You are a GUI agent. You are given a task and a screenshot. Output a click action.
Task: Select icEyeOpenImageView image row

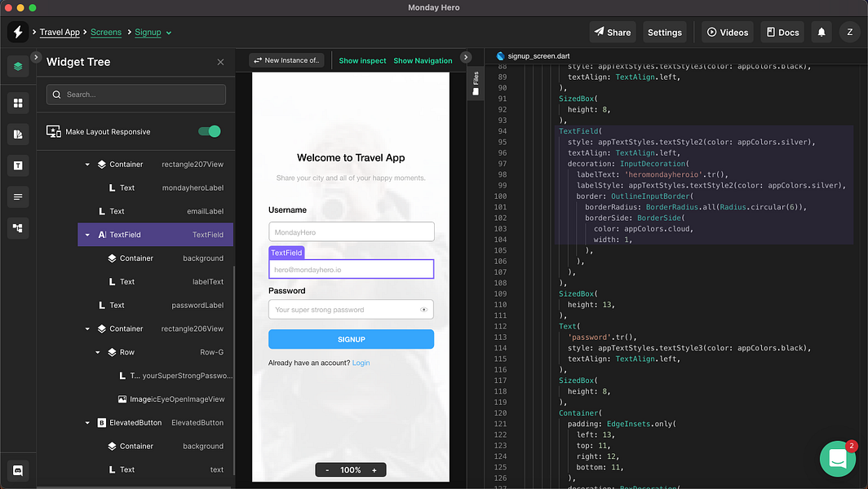(x=155, y=399)
